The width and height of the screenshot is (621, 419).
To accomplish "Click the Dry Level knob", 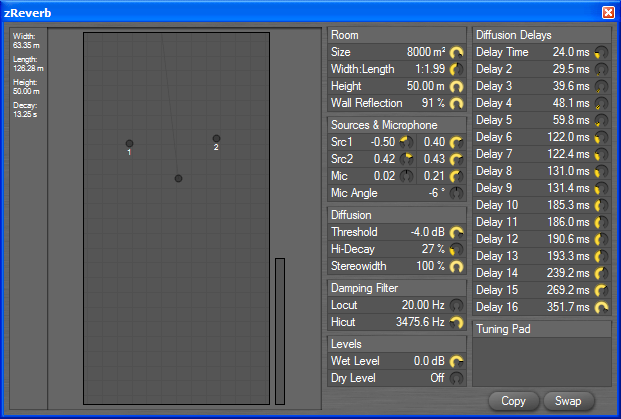I will pyautogui.click(x=457, y=378).
